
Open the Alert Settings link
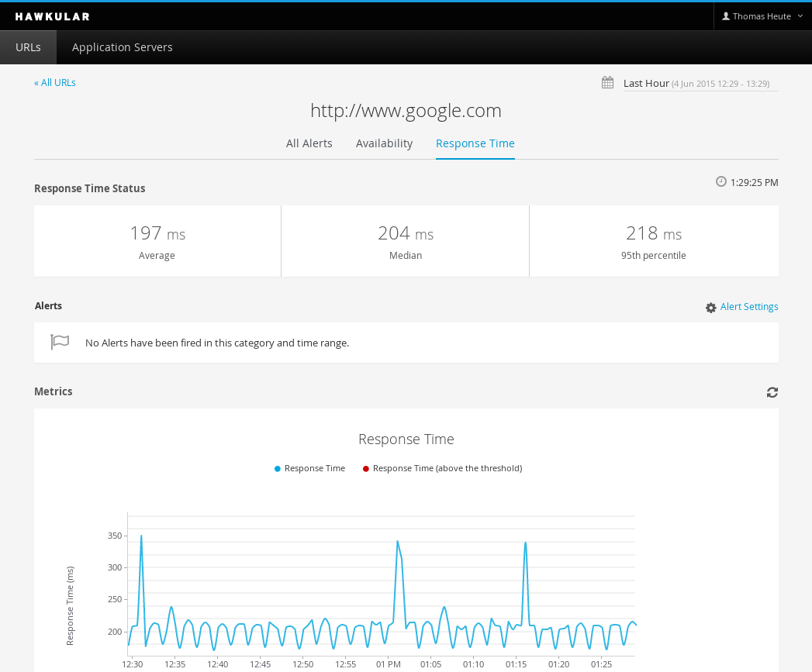749,306
